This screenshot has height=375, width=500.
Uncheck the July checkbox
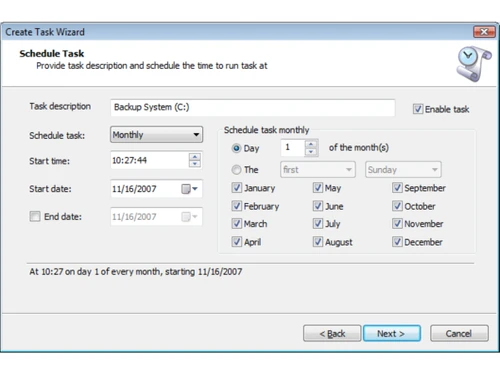coord(318,223)
